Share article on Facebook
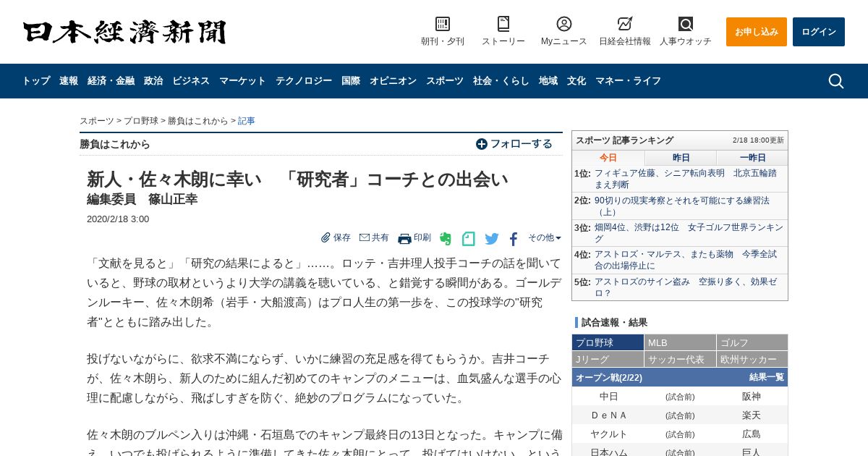Image resolution: width=868 pixels, height=456 pixels. click(514, 239)
